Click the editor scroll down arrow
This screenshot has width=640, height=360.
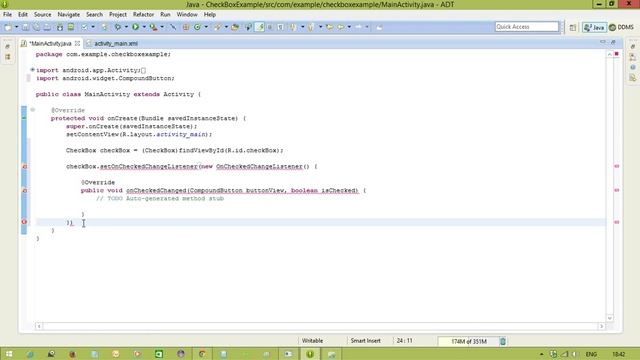[x=609, y=318]
